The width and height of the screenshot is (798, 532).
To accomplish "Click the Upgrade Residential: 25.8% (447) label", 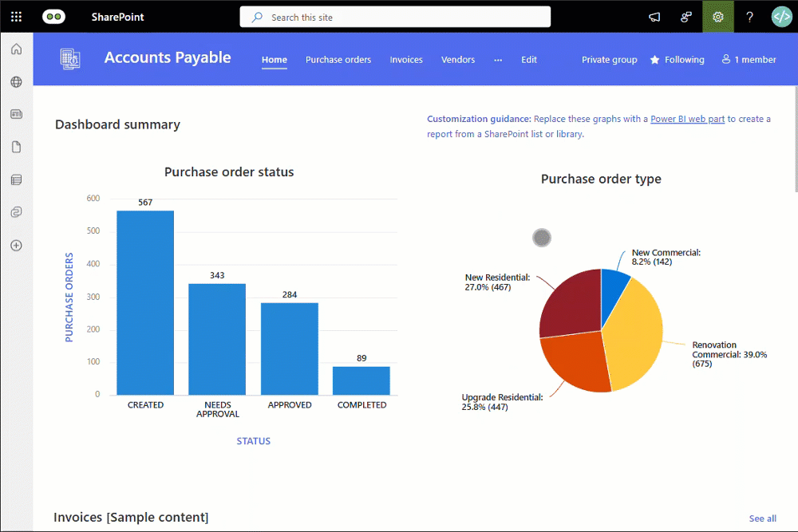I will 502,402.
